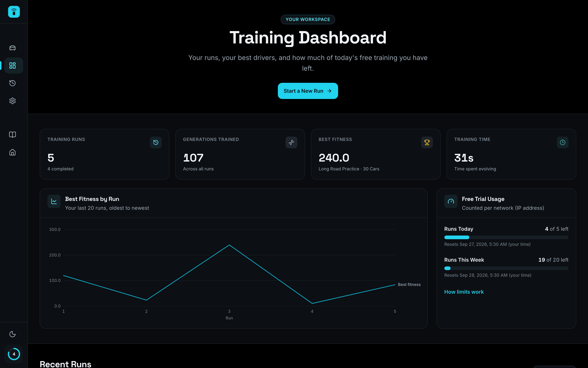Click the Training Dashboard title

pyautogui.click(x=308, y=38)
